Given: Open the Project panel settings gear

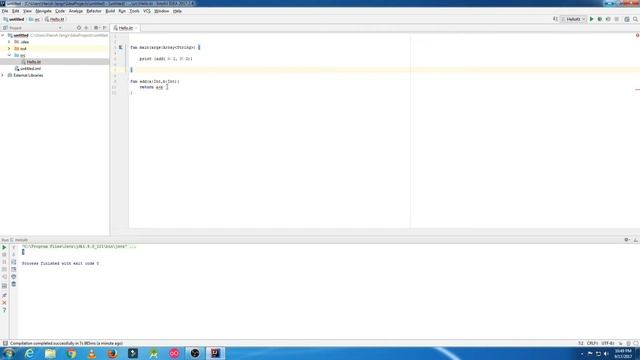Looking at the screenshot, I should click(96, 28).
